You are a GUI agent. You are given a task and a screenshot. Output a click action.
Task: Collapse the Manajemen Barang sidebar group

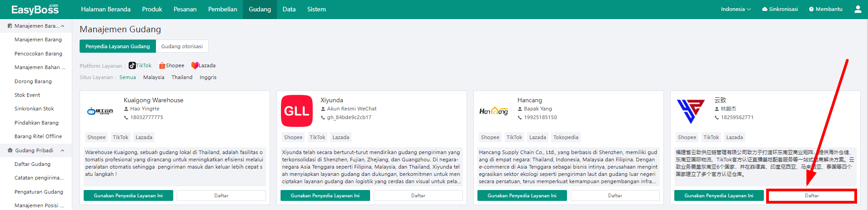click(62, 26)
